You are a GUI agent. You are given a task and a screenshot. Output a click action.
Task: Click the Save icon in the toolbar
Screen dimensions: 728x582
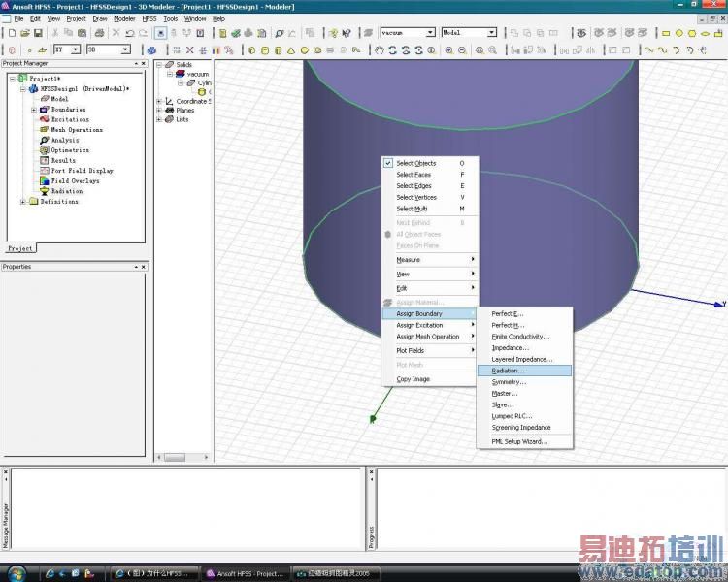38,33
